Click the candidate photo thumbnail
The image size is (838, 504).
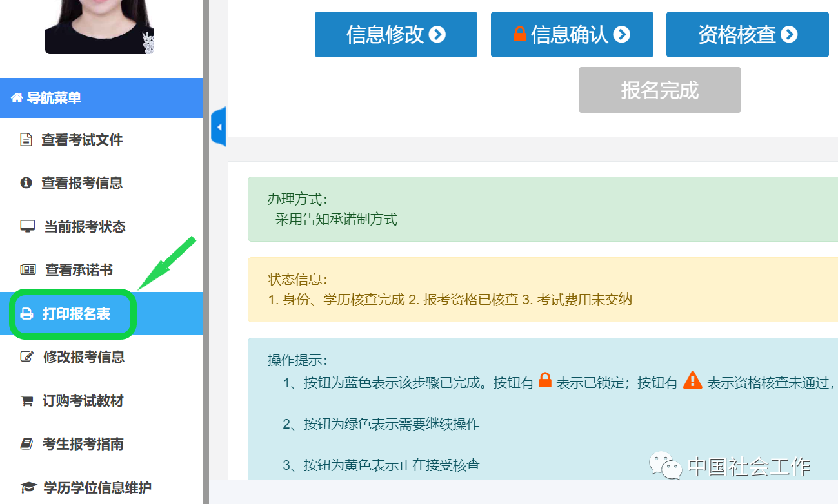(x=99, y=26)
